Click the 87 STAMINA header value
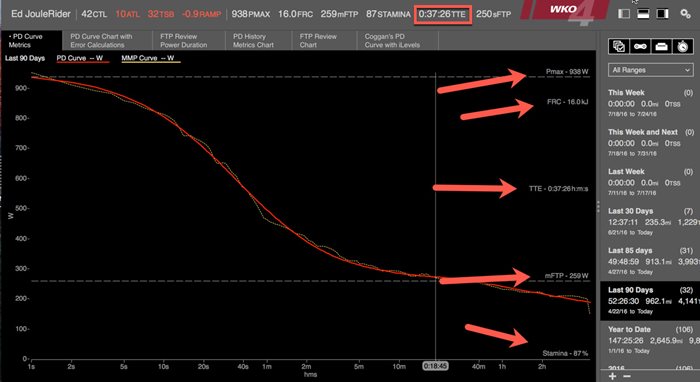Image resolution: width=700 pixels, height=382 pixels. coord(388,14)
